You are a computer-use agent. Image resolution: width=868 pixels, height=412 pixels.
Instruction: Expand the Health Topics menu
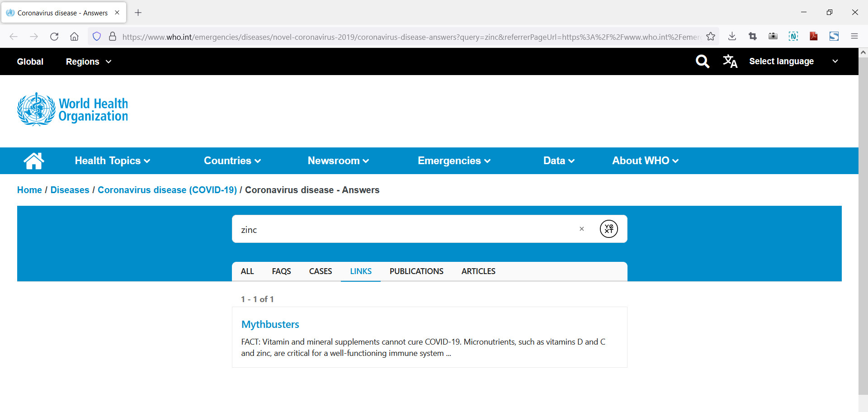[112, 161]
